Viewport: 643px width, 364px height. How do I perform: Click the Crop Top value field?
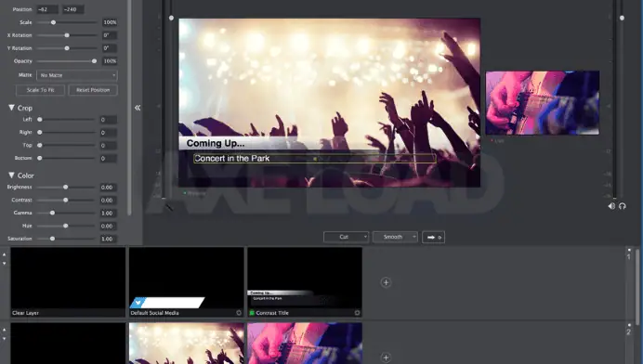pyautogui.click(x=109, y=146)
